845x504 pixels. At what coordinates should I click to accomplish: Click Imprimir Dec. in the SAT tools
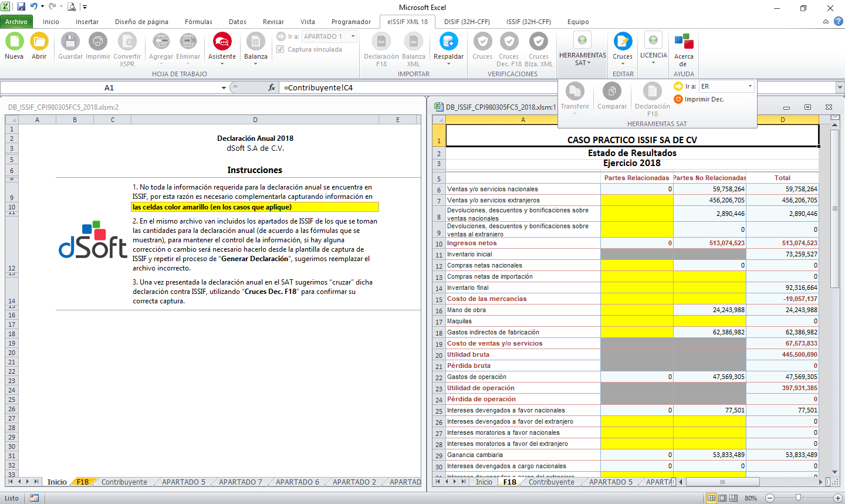[704, 100]
